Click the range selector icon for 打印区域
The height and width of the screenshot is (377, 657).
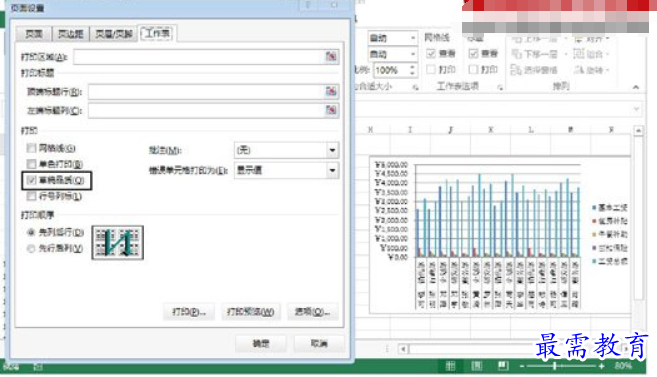331,56
